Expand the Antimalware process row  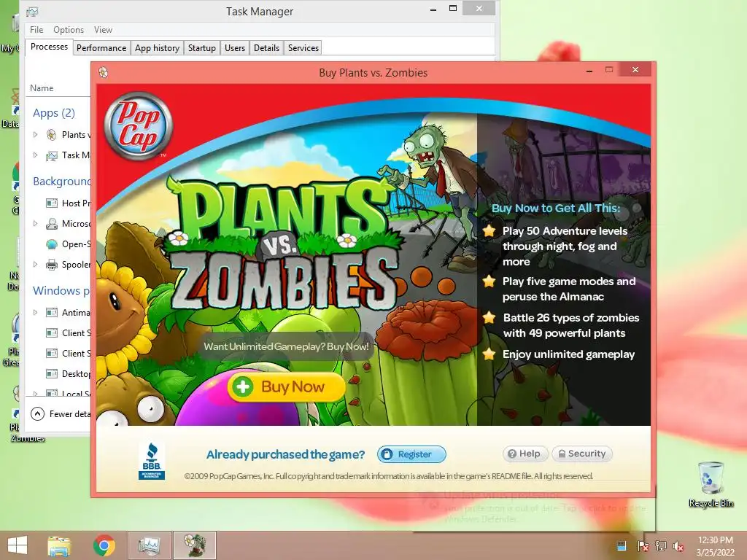[35, 312]
